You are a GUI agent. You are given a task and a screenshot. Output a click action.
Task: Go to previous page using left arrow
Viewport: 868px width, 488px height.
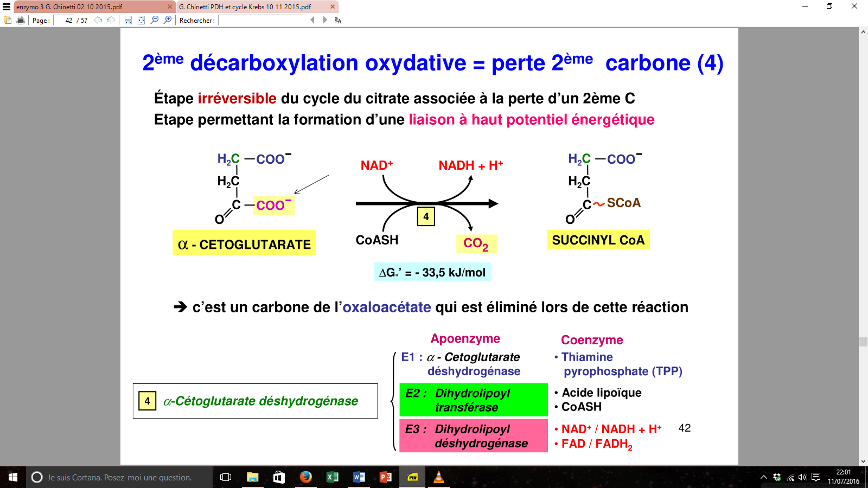tap(98, 20)
